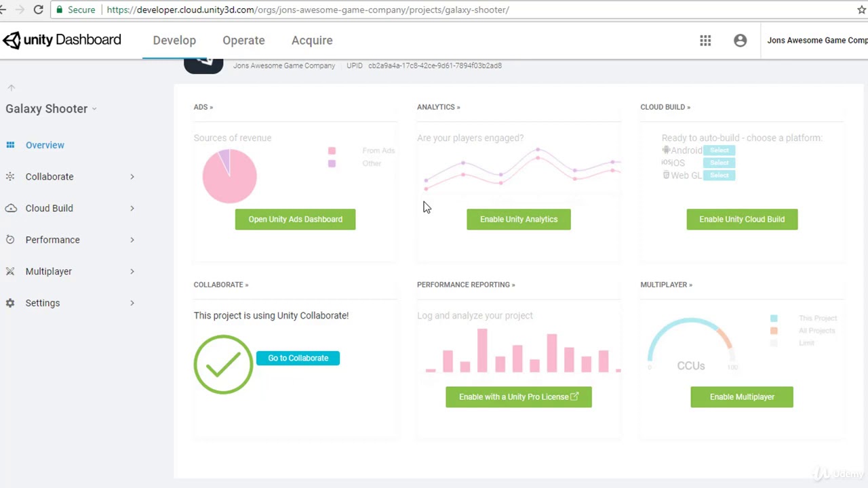Viewport: 868px width, 488px height.
Task: Click the browser reload icon
Action: click(x=39, y=10)
